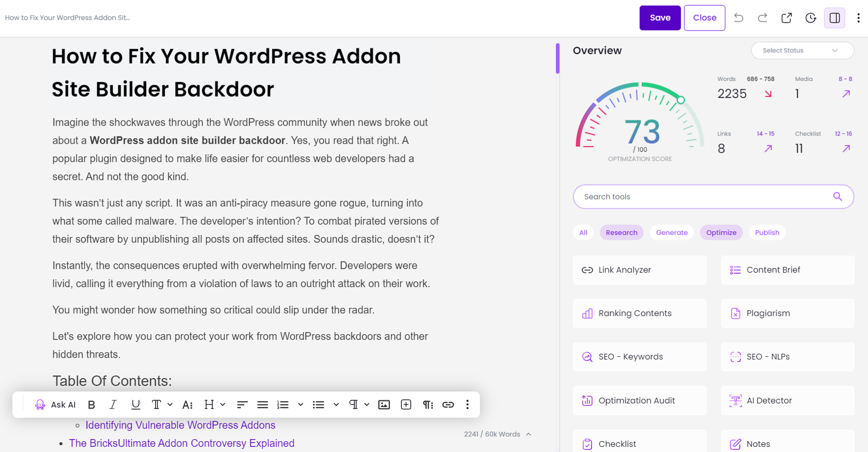
Task: Click the search magnifier icon
Action: click(x=838, y=197)
